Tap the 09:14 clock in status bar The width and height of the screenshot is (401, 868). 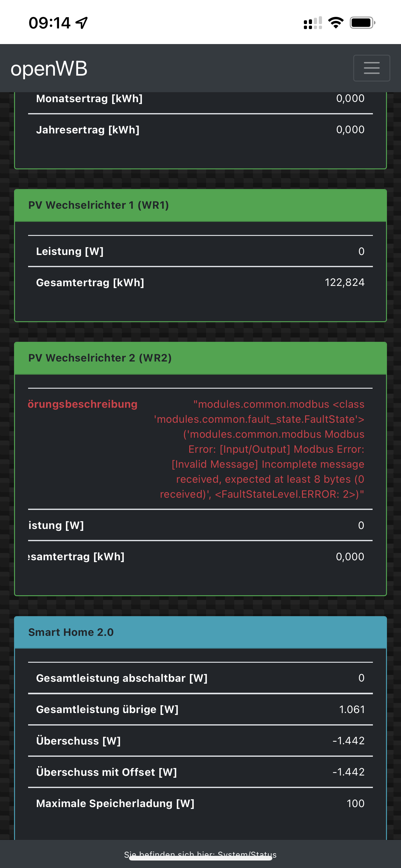pos(49,23)
